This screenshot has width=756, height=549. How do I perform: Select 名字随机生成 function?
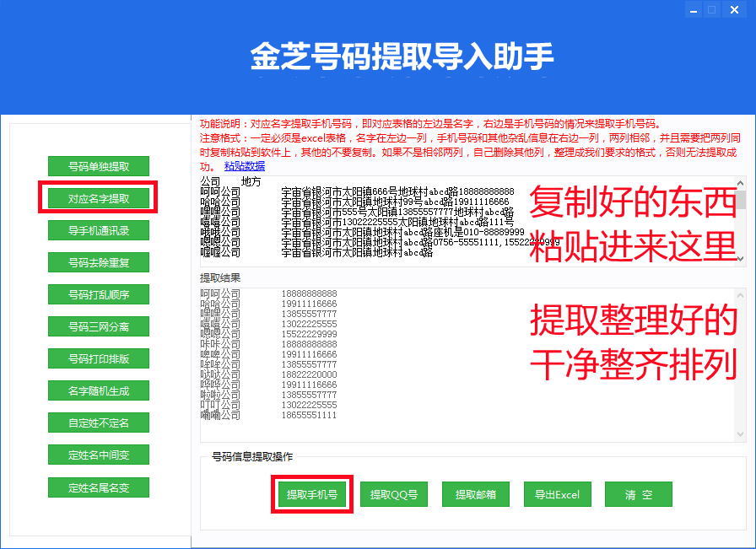[x=99, y=390]
